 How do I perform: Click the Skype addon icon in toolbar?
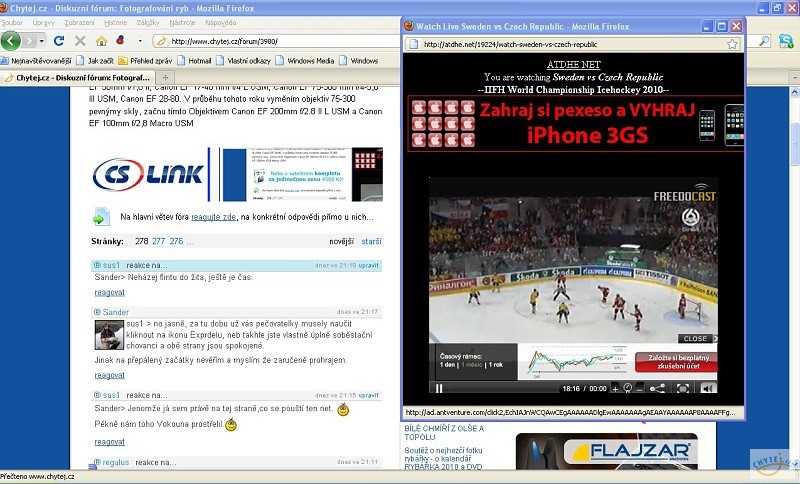pyautogui.click(x=786, y=41)
